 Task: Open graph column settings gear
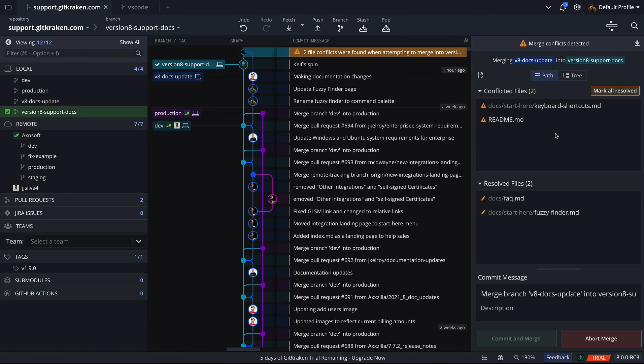pos(466,40)
